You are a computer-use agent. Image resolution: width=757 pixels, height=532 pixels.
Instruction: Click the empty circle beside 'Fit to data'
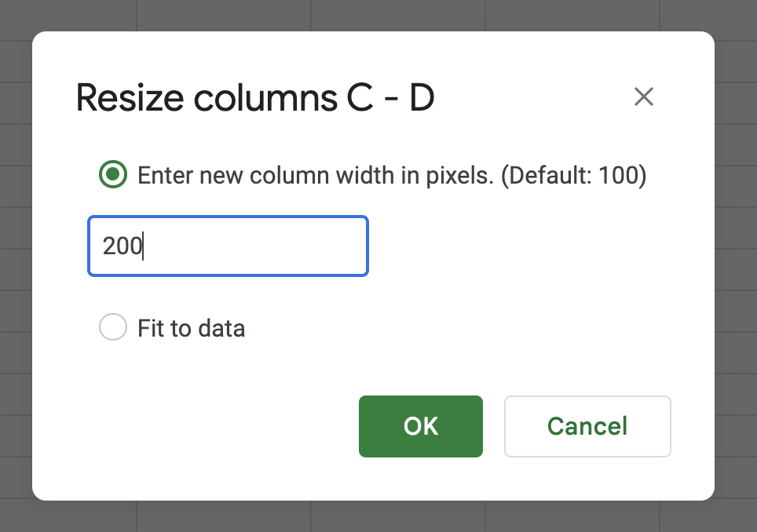(x=113, y=327)
